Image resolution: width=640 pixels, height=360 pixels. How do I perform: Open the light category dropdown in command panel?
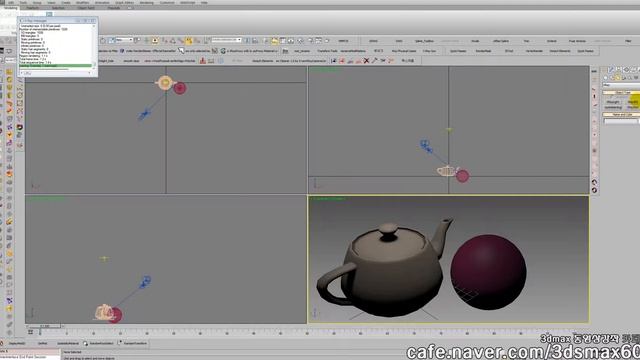click(621, 85)
